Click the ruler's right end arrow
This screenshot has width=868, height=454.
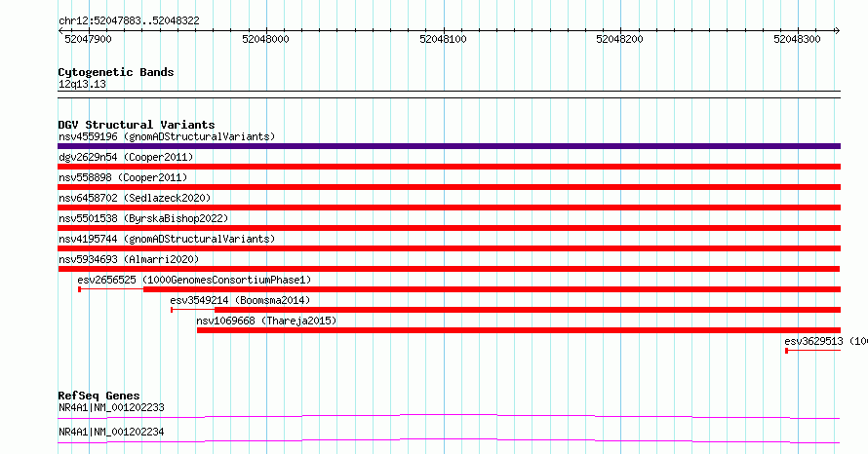(837, 31)
